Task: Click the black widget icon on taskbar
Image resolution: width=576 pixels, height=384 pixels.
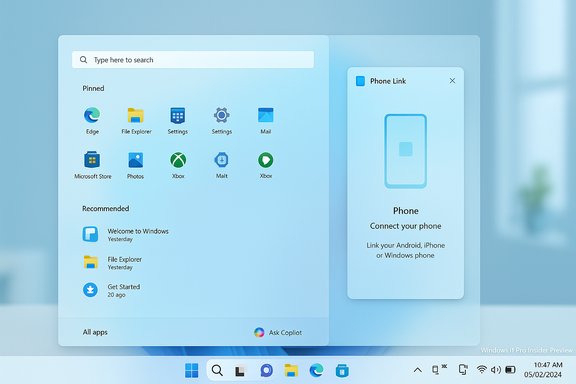Action: [x=240, y=371]
